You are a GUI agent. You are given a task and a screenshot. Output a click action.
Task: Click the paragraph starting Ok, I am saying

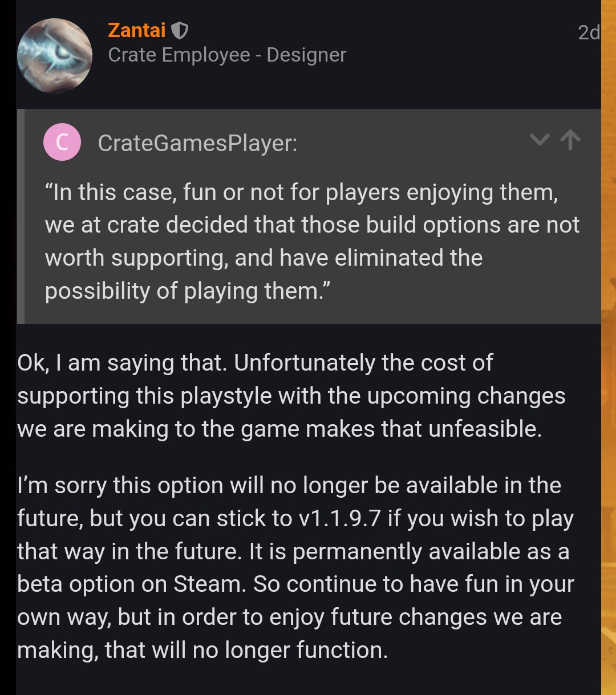(291, 395)
